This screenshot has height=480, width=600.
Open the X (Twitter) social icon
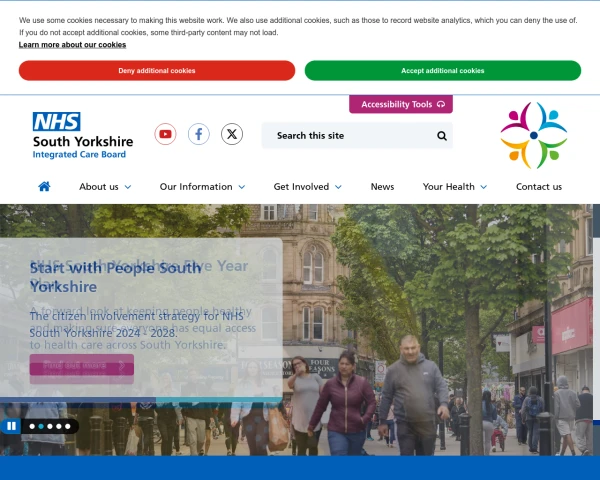[232, 134]
